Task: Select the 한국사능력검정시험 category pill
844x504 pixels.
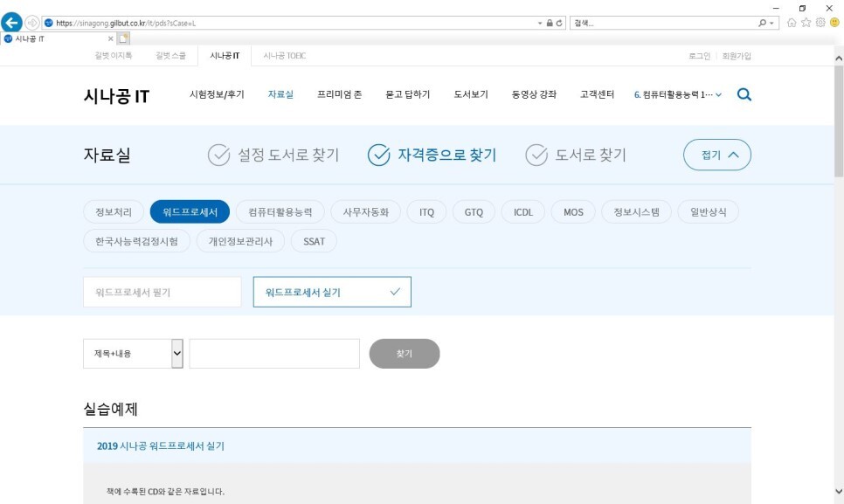Action: [x=136, y=241]
